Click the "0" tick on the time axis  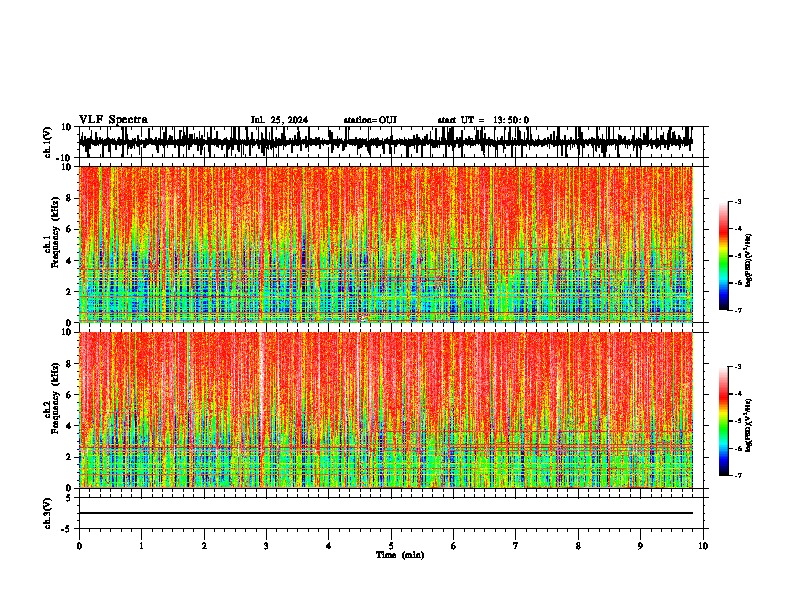79,546
